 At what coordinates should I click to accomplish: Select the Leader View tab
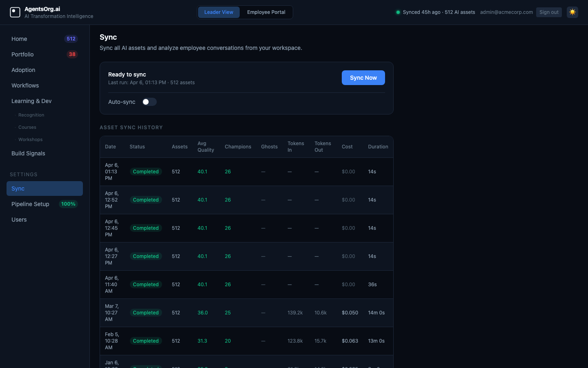219,12
